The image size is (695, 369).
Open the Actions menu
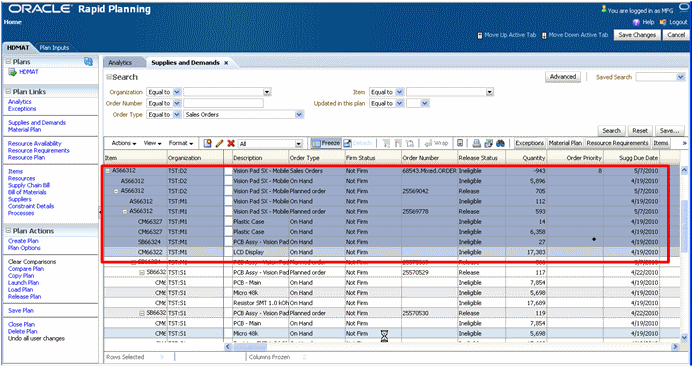pyautogui.click(x=124, y=143)
